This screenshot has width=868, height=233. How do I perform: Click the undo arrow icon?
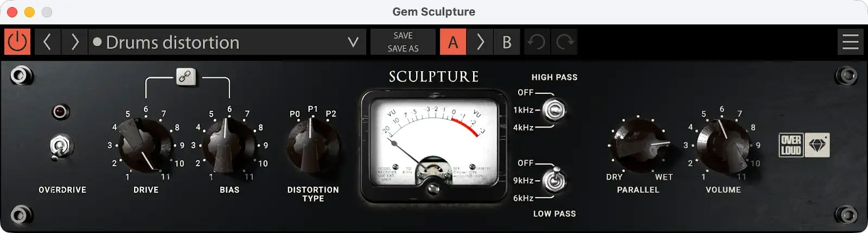[537, 42]
